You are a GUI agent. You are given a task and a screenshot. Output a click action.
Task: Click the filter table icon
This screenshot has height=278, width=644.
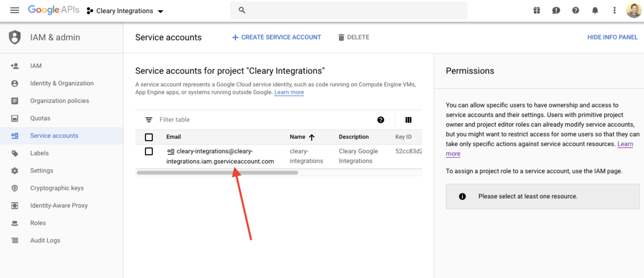click(148, 120)
